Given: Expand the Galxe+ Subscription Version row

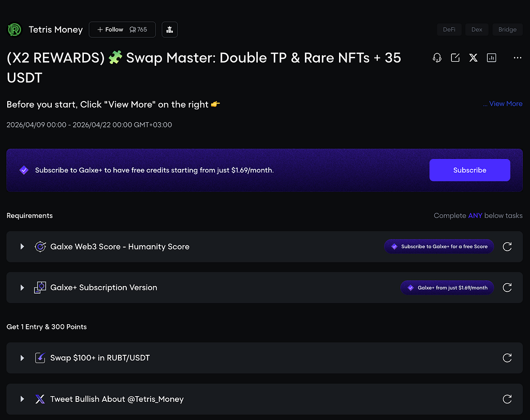Looking at the screenshot, I should pos(22,287).
